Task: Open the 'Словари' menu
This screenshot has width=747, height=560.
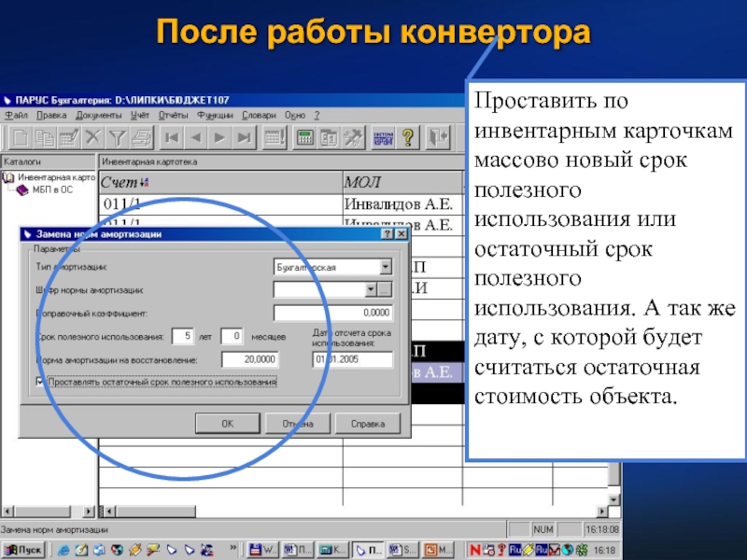Action: click(258, 115)
